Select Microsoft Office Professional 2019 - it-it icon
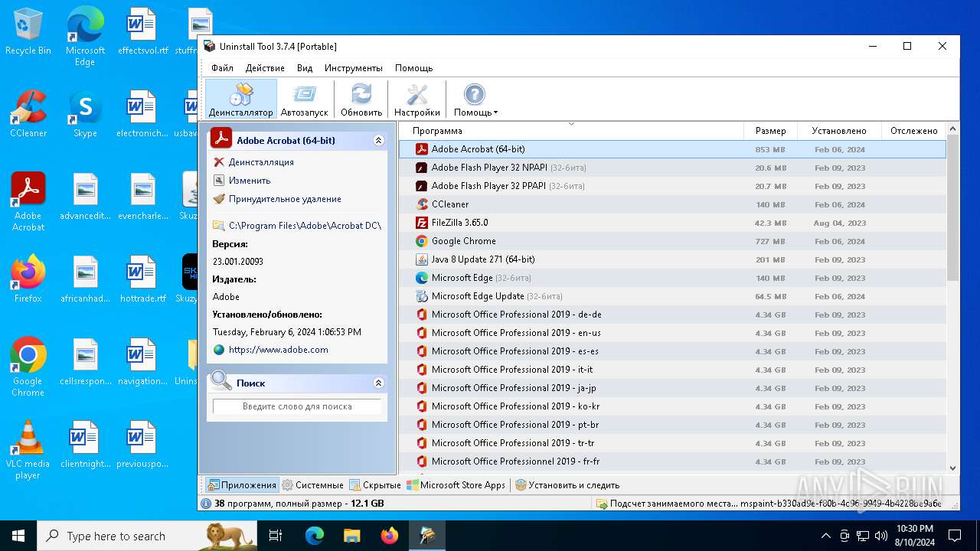 coord(421,370)
